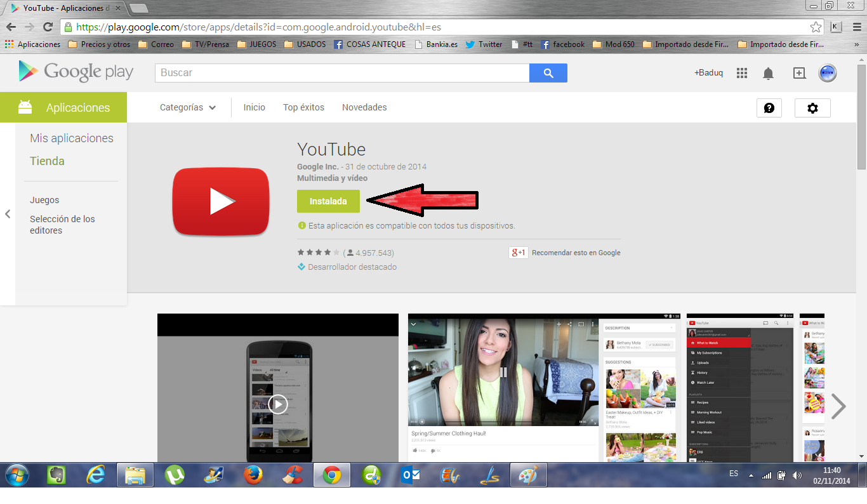Open Firefox from the taskbar
Viewport: 867px width, 504px height.
tap(253, 475)
